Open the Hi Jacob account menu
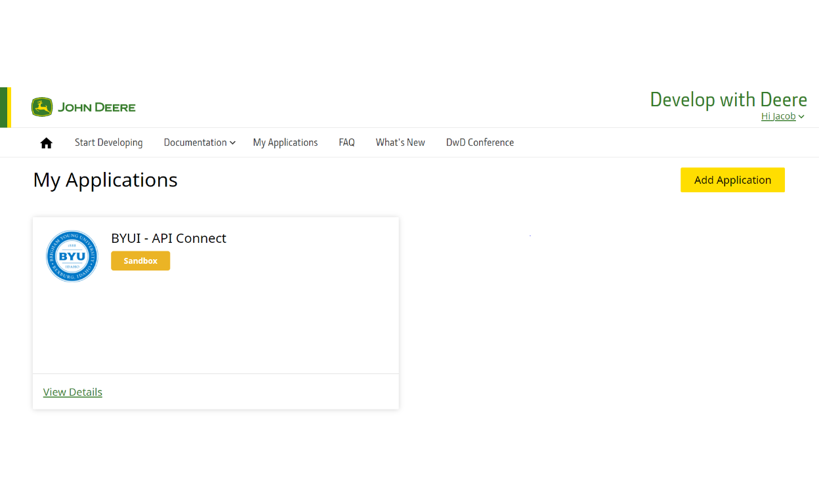Image resolution: width=819 pixels, height=504 pixels. coord(782,116)
